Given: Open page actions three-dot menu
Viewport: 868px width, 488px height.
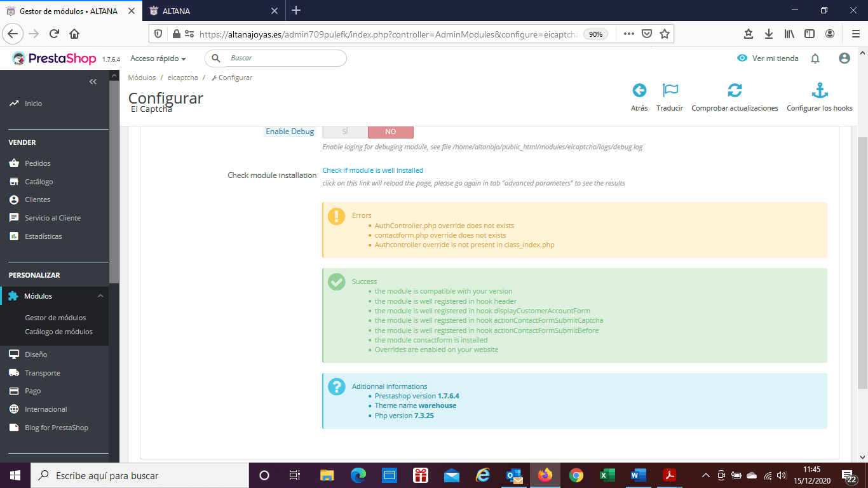Looking at the screenshot, I should coord(628,34).
